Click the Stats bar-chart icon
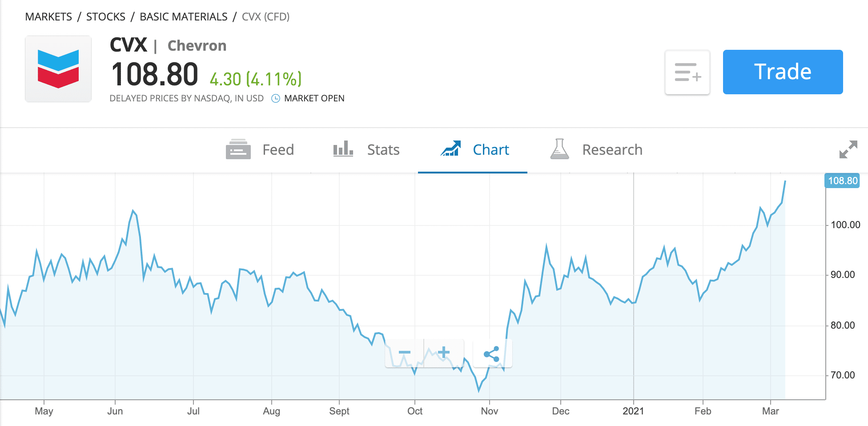The height and width of the screenshot is (426, 868). pyautogui.click(x=343, y=149)
